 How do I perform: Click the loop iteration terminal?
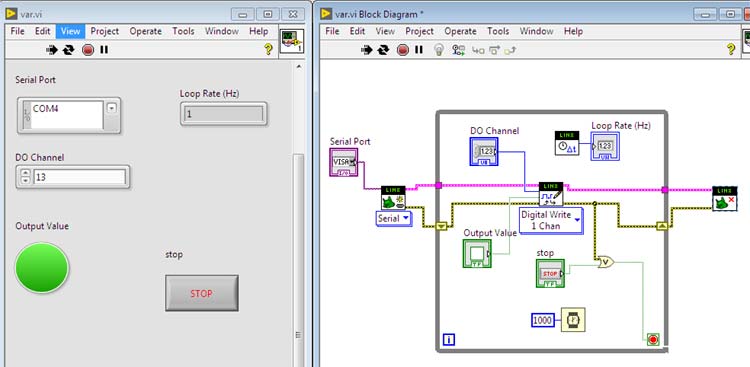[x=449, y=340]
